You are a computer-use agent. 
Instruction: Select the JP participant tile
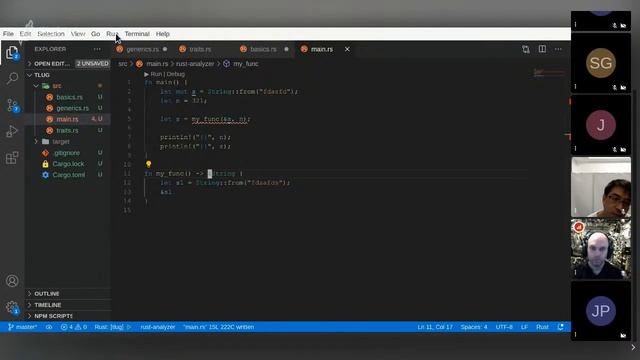click(601, 311)
